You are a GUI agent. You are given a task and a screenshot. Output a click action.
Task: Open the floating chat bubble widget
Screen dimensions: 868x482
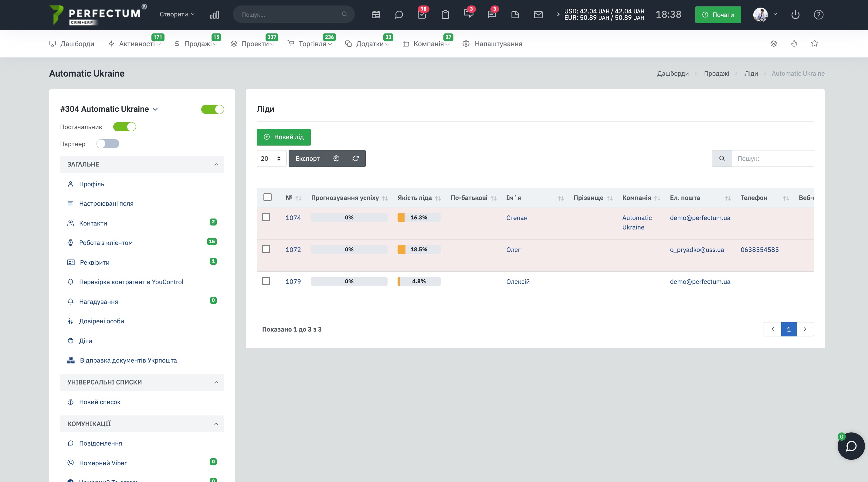[851, 446]
